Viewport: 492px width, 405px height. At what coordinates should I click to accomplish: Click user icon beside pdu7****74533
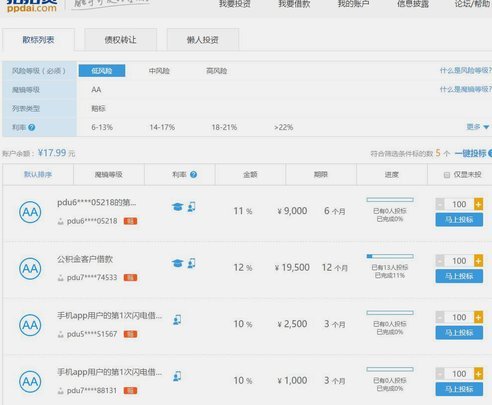coord(60,278)
